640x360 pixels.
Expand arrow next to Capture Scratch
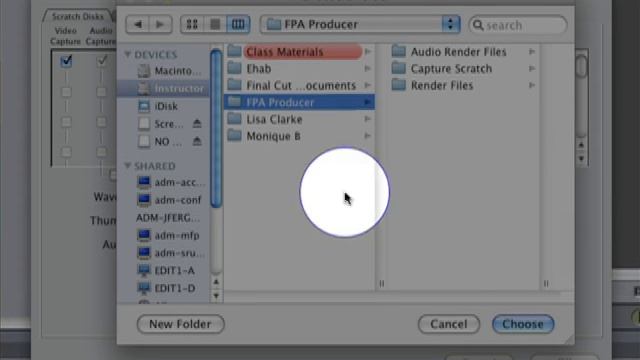(532, 69)
